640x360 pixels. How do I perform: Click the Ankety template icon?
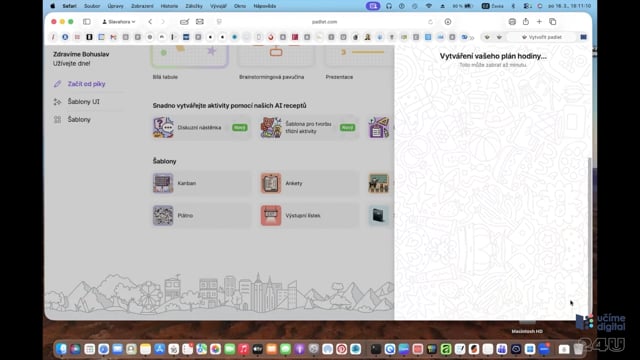(271, 183)
